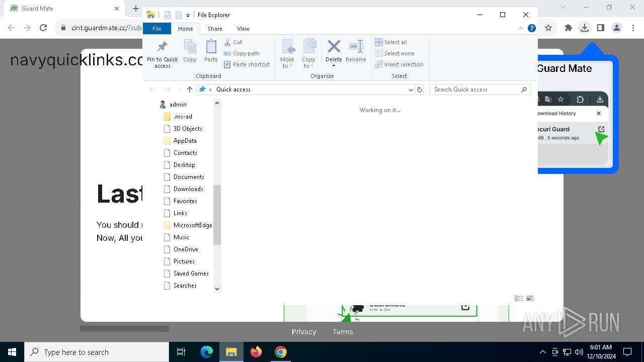This screenshot has height=362, width=644.
Task: Click the Copy ribbon icon
Action: coord(190,47)
